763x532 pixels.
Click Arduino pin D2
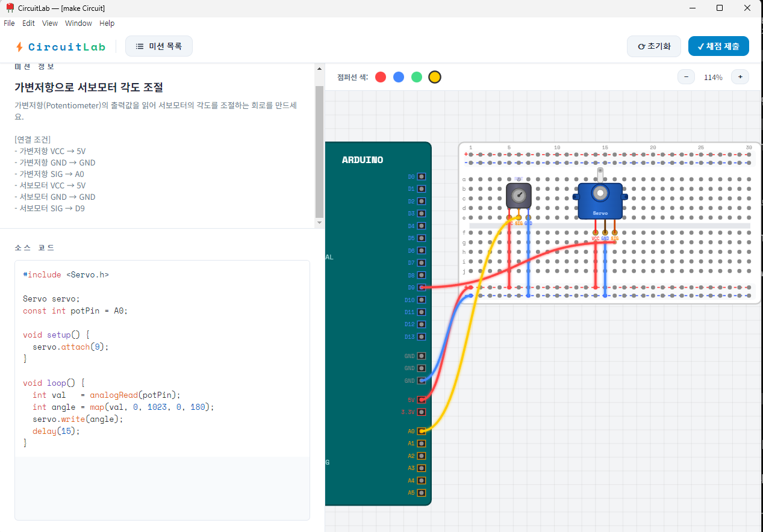(422, 202)
